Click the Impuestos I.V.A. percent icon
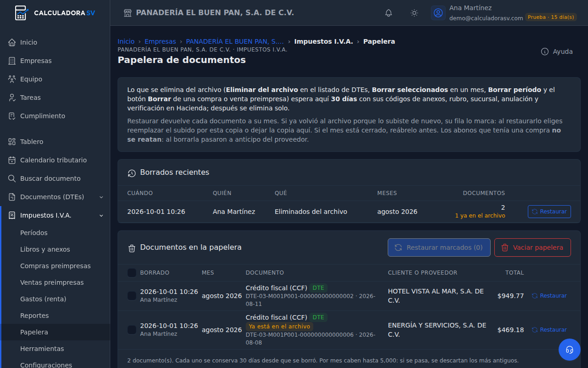The height and width of the screenshot is (368, 588). point(12,215)
